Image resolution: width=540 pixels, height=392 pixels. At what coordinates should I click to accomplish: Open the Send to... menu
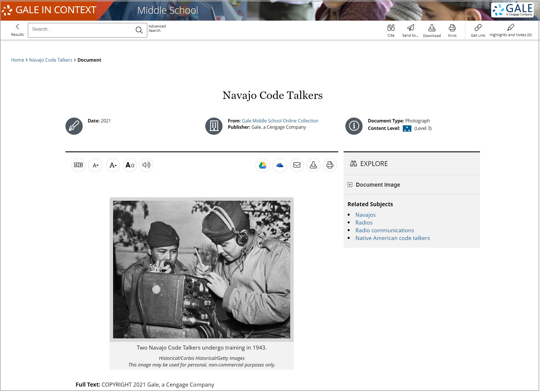pyautogui.click(x=411, y=30)
